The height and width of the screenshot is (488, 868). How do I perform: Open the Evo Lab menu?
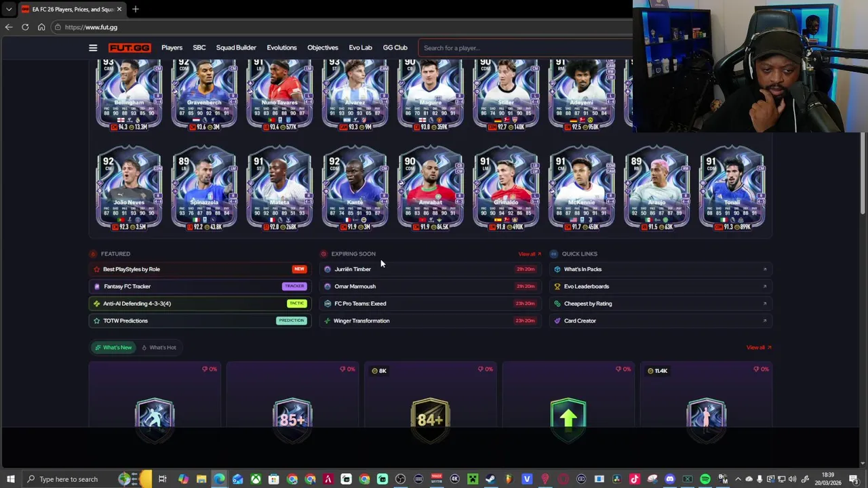pos(360,47)
